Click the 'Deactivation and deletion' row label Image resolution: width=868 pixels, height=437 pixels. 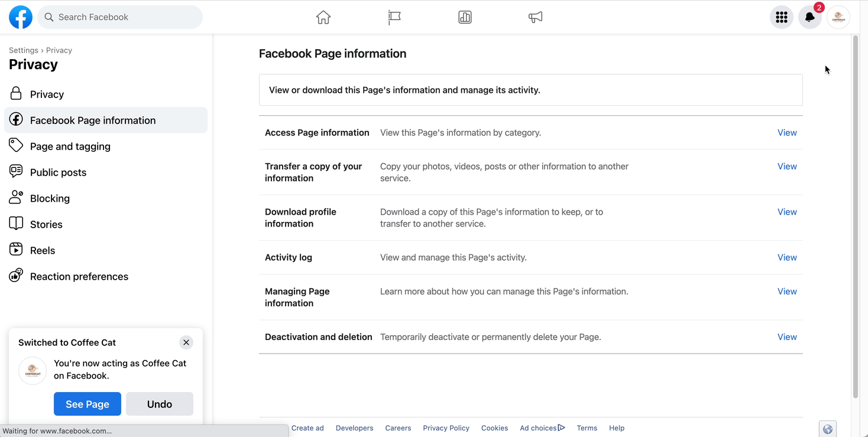point(319,337)
